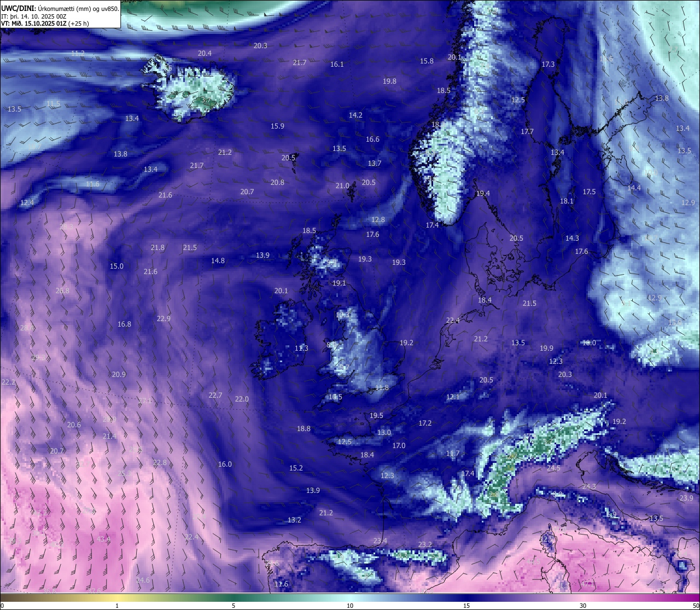Image resolution: width=700 pixels, height=610 pixels.
Task: Click the 18.1 value over the Baltic
Action: click(x=567, y=201)
